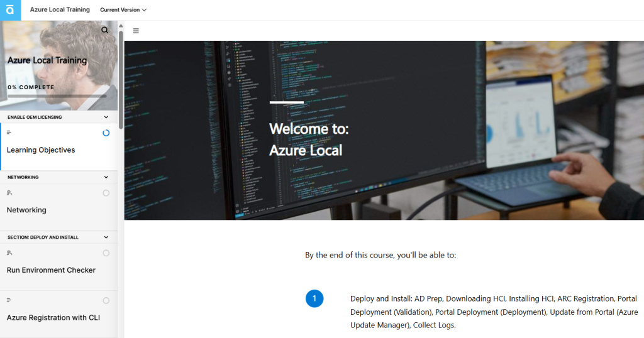The image size is (644, 338).
Task: Click the icon above Azure Registration with CLI
Action: pos(9,300)
